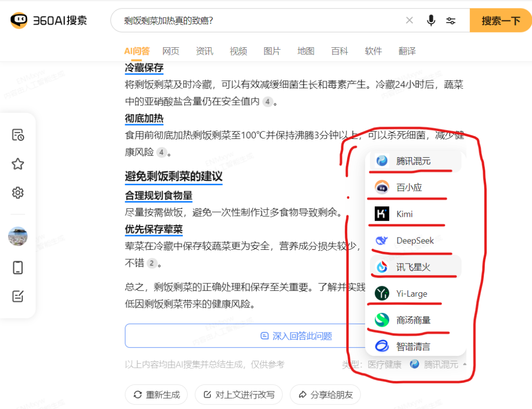532x409 pixels.
Task: Click 重新生成 to regenerate the answer
Action: point(156,394)
